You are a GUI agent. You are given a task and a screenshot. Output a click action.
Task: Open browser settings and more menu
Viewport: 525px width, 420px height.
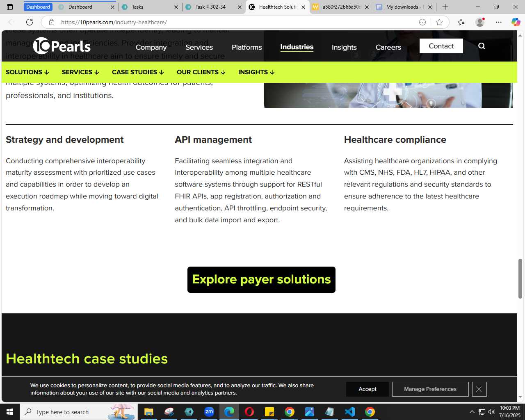(498, 22)
